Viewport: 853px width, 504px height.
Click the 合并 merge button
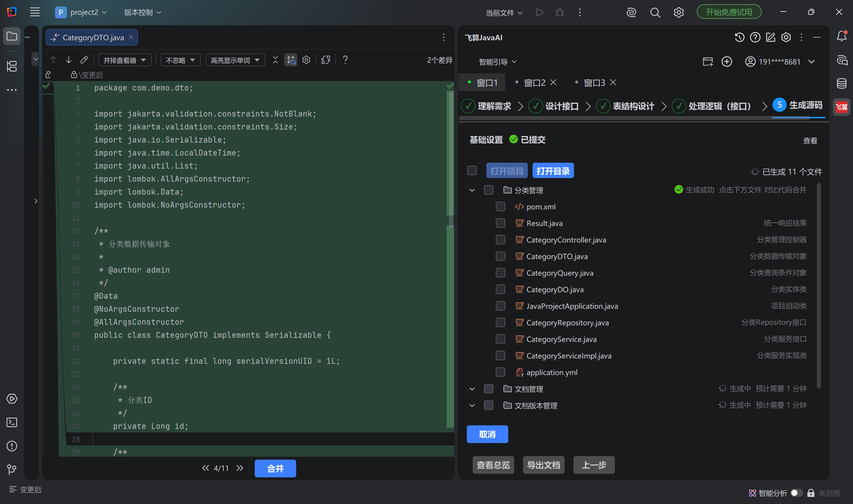tap(275, 469)
